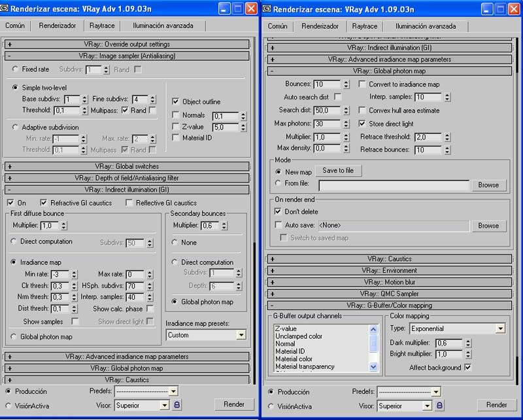Select VisiónActiva radio in left window
The height and width of the screenshot is (420, 523).
pos(8,406)
